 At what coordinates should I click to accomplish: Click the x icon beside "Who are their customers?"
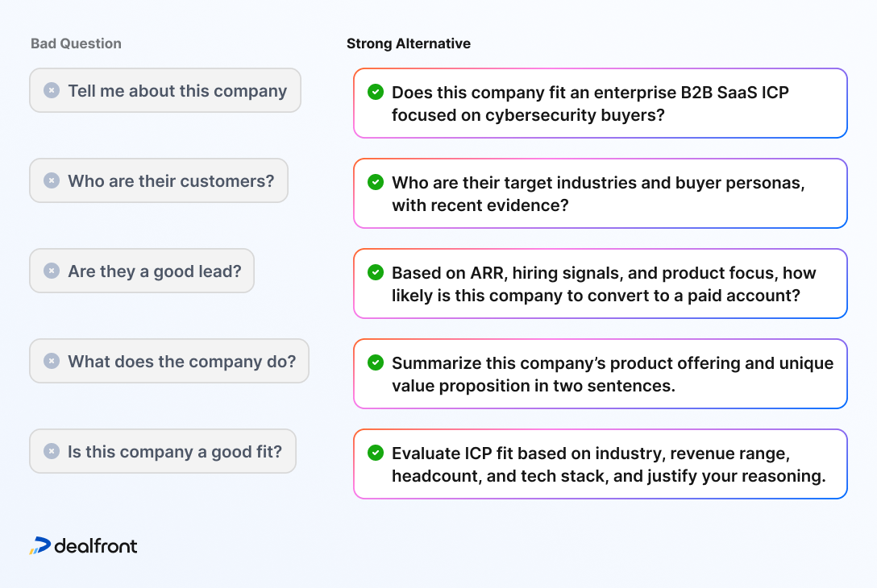pyautogui.click(x=52, y=181)
